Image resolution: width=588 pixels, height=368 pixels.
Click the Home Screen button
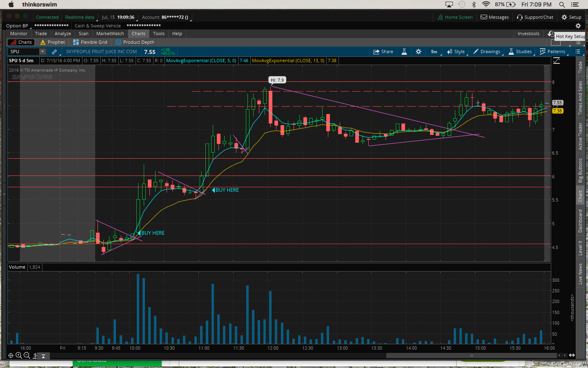(455, 17)
